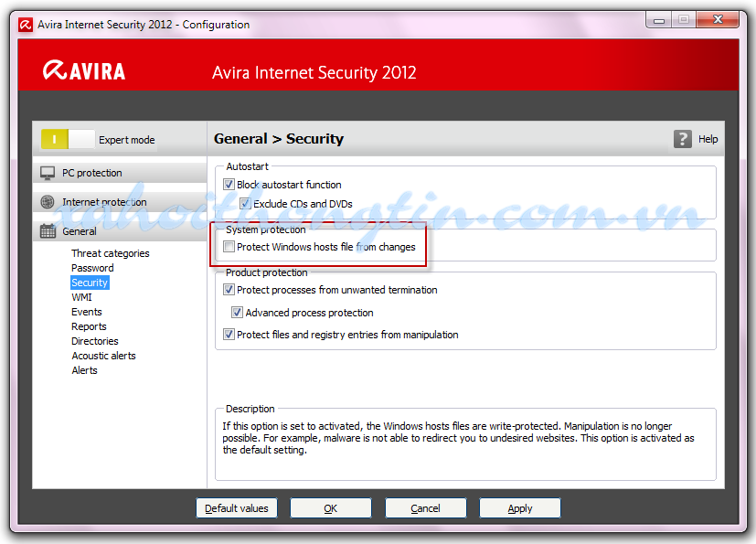Viewport: 756px width, 544px height.
Task: Open the Directories settings page
Action: point(95,341)
